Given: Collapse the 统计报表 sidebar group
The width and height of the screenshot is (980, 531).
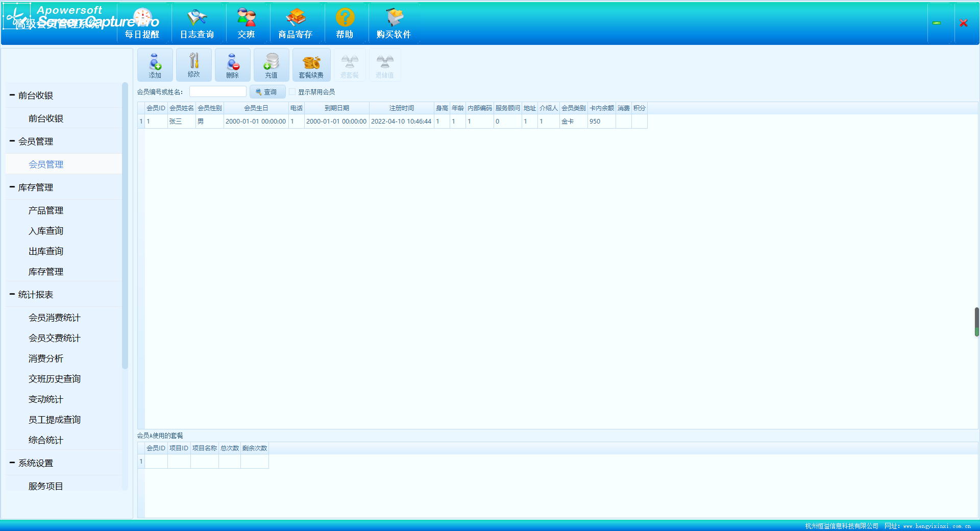Looking at the screenshot, I should pos(12,295).
